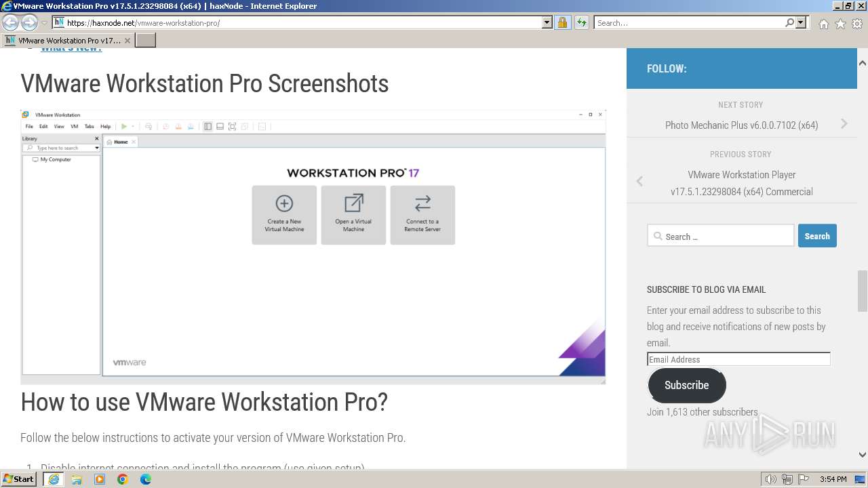The width and height of the screenshot is (868, 488).
Task: Click the Join 1,613 other subscribers text
Action: [x=703, y=411]
